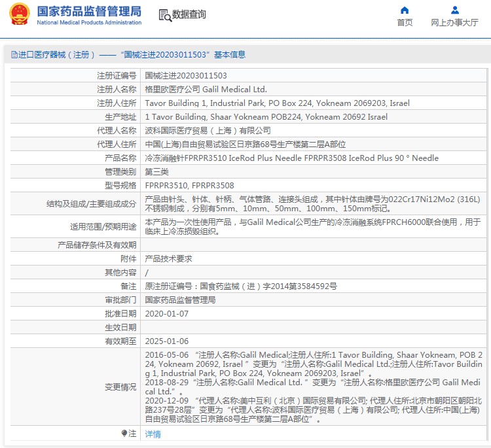The image size is (491, 448).
Task: Click change record dated 2020-12-09
Action: click(x=314, y=410)
